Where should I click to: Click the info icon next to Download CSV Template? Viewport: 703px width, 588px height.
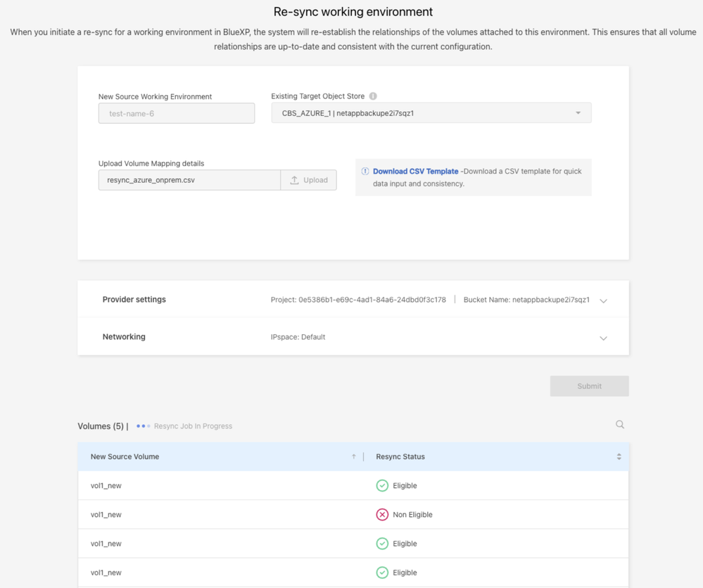(365, 172)
